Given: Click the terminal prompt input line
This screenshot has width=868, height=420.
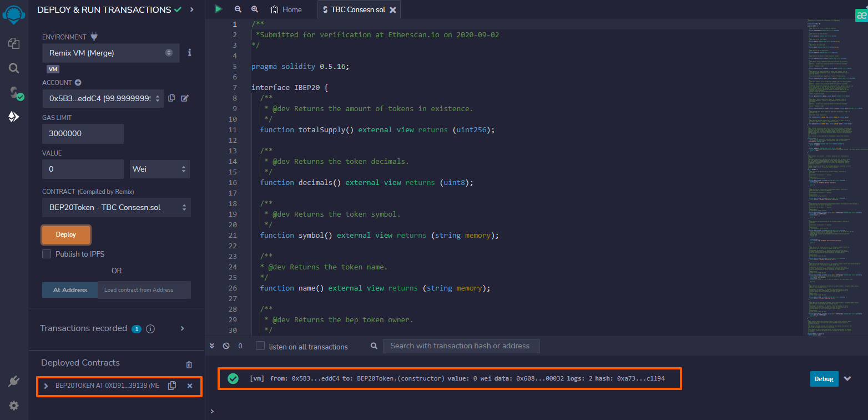Looking at the screenshot, I should pyautogui.click(x=533, y=411).
